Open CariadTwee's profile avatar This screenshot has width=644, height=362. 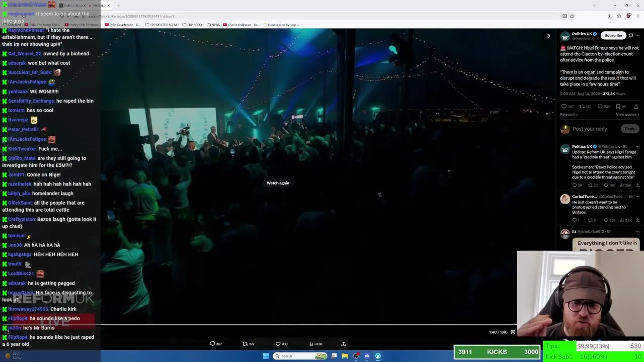(x=565, y=199)
